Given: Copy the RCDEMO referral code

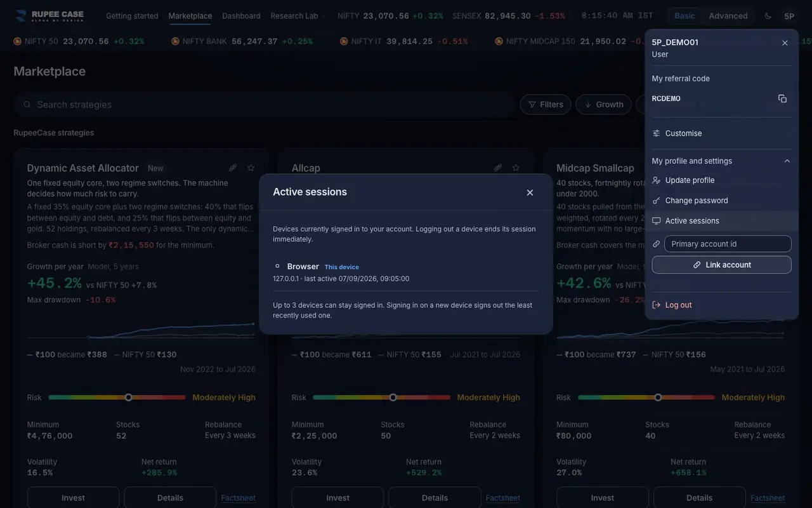Looking at the screenshot, I should tap(782, 98).
